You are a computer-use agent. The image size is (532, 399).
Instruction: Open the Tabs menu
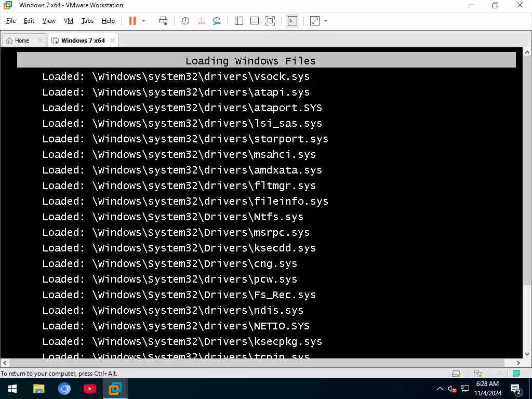(x=87, y=21)
